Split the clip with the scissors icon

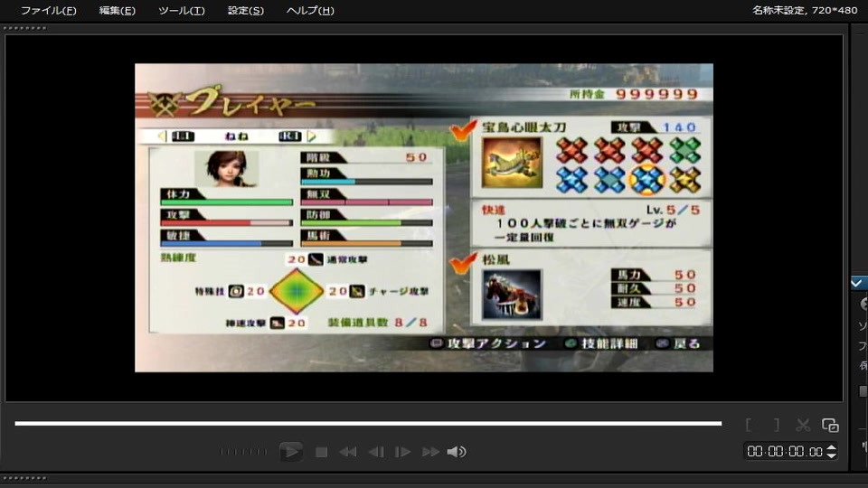pos(803,425)
